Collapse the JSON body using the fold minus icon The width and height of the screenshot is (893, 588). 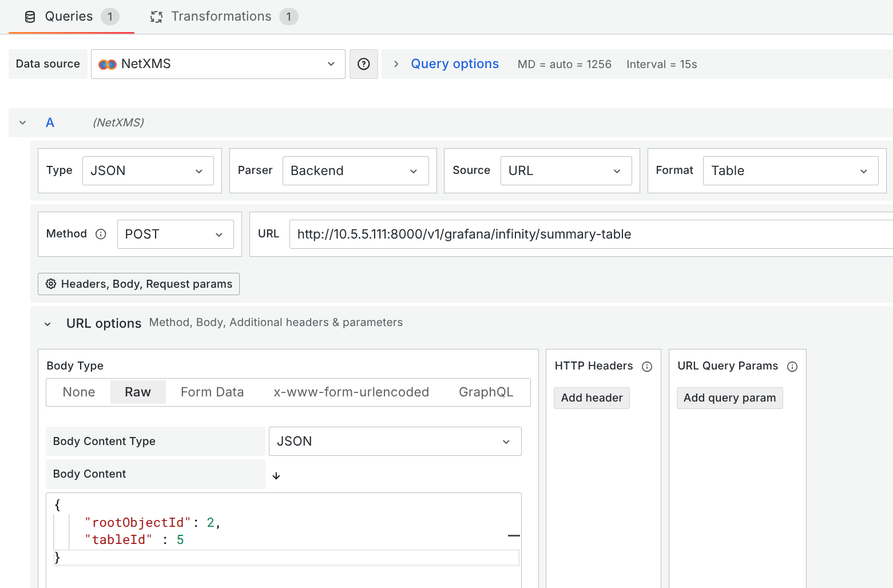click(x=513, y=536)
